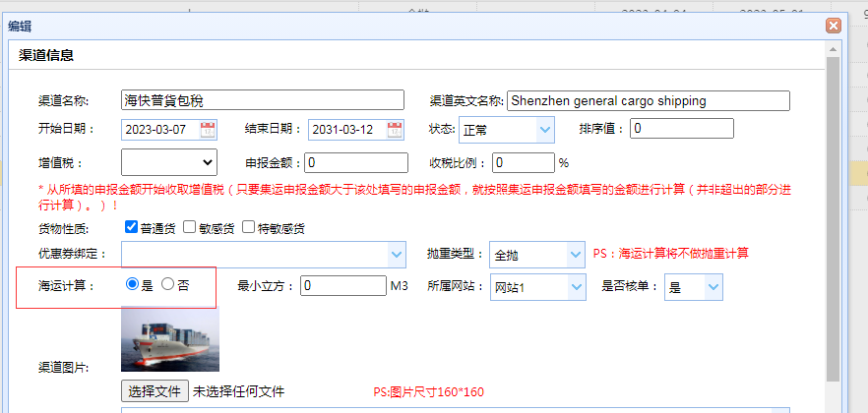Click the 渠道名称 input field
Image resolution: width=868 pixels, height=413 pixels.
tap(263, 100)
